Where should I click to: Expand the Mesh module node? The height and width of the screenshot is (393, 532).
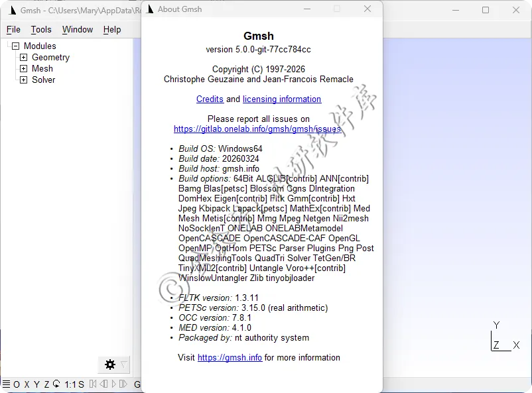(x=23, y=68)
